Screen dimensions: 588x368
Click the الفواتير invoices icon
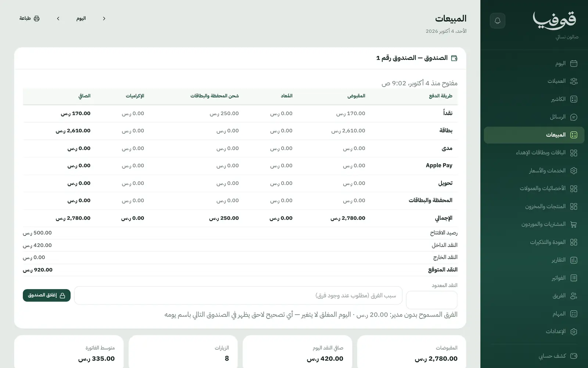coord(574,278)
